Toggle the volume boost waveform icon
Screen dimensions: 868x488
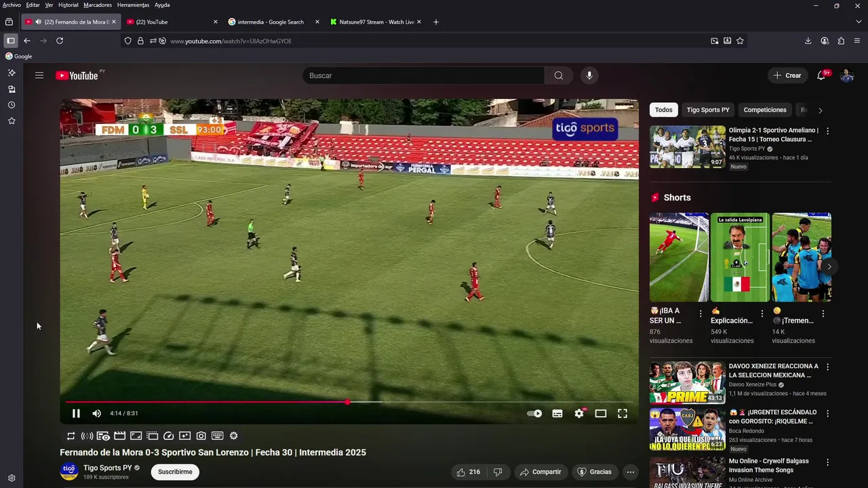tap(87, 436)
